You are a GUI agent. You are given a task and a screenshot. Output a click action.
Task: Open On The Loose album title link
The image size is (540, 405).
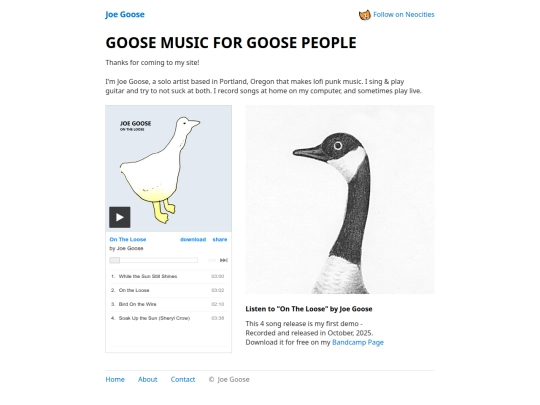(128, 239)
